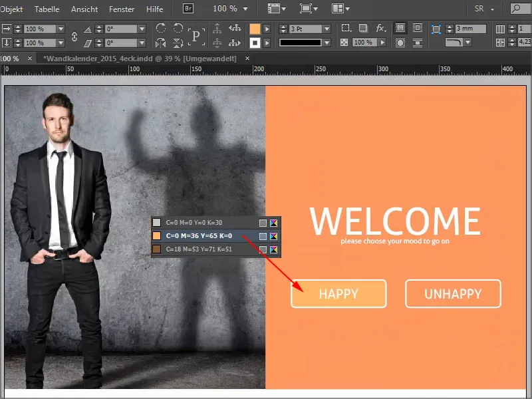Click the shear angle icon
This screenshot has height=399, width=532.
[88, 43]
